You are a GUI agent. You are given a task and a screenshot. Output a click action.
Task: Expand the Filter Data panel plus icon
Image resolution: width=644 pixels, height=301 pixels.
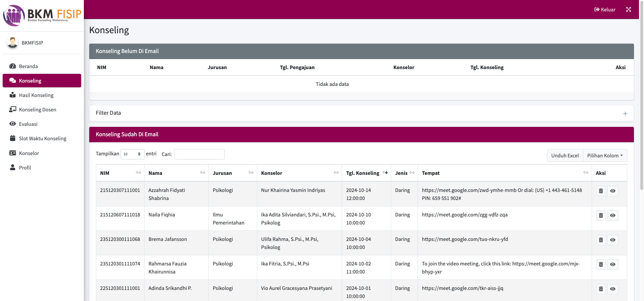[x=625, y=114]
